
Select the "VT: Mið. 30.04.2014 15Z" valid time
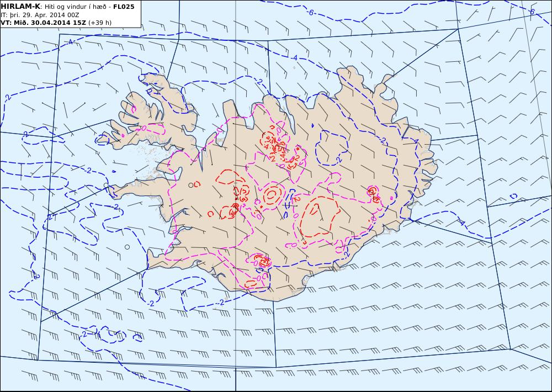coord(43,23)
